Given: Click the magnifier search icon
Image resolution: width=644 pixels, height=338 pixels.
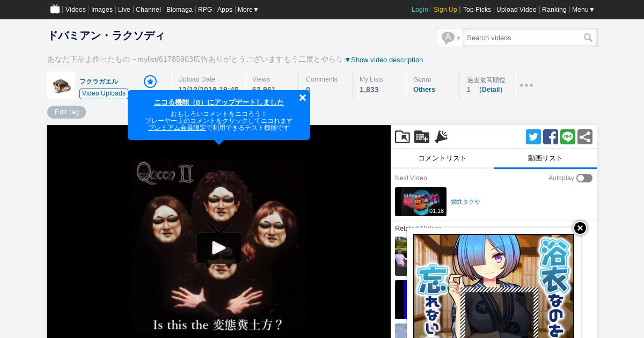Looking at the screenshot, I should [588, 38].
